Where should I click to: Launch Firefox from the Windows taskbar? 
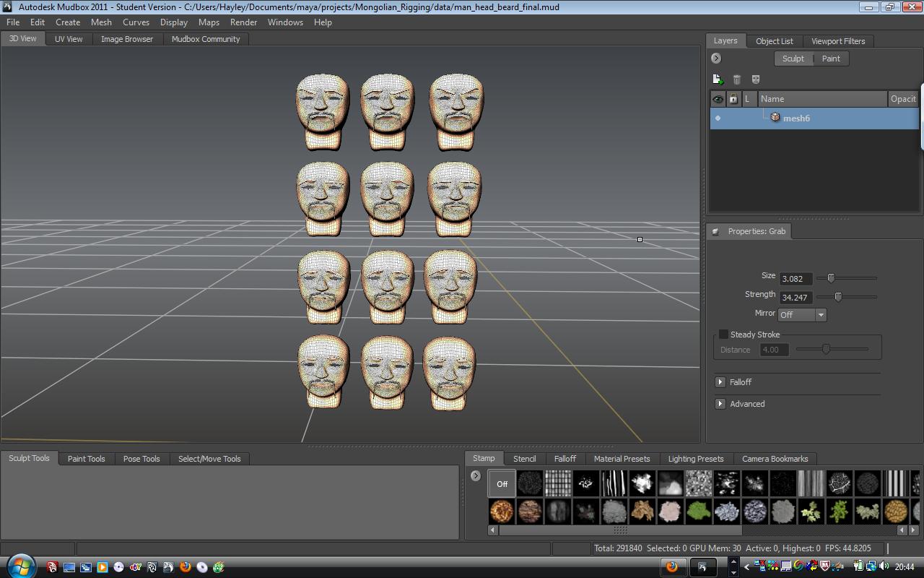(186, 567)
